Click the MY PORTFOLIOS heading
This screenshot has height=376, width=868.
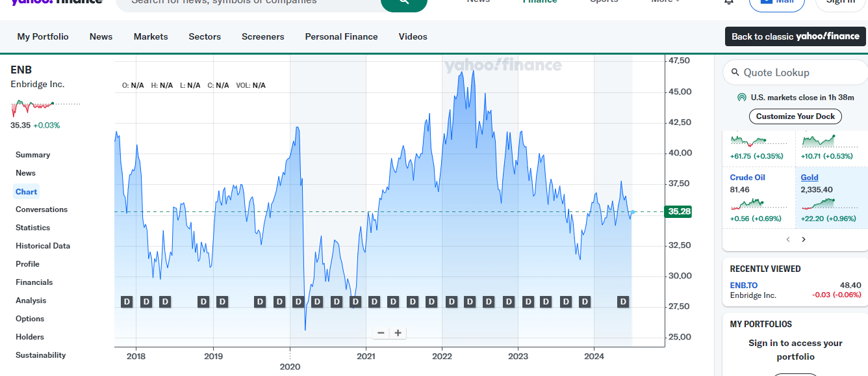761,324
